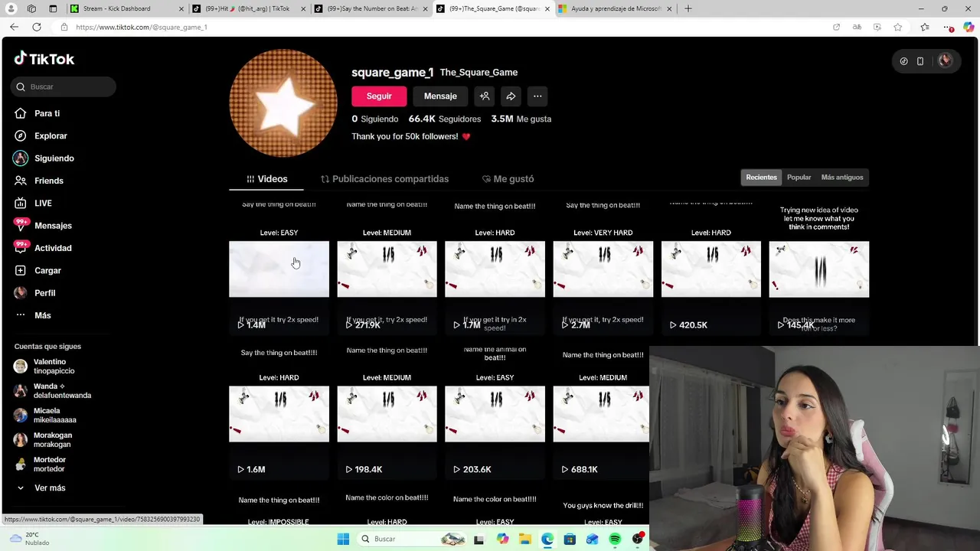Go back in browser
The height and width of the screenshot is (551, 980).
coord(14,27)
